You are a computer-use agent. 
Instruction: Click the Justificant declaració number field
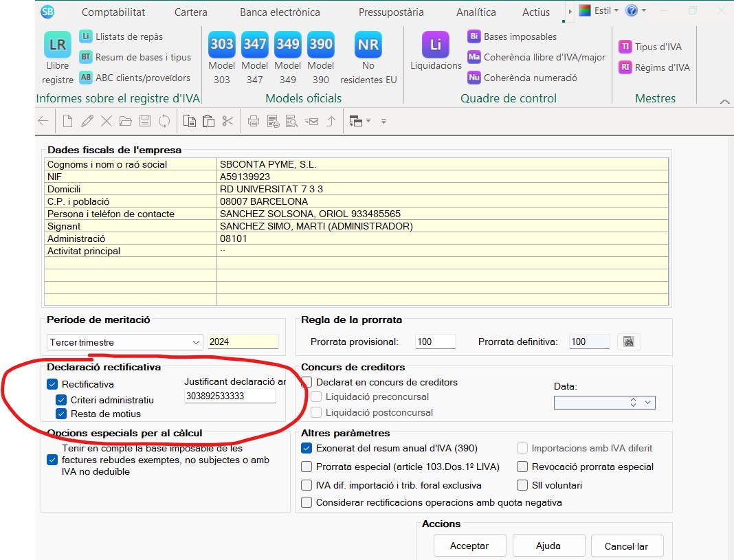click(x=230, y=396)
